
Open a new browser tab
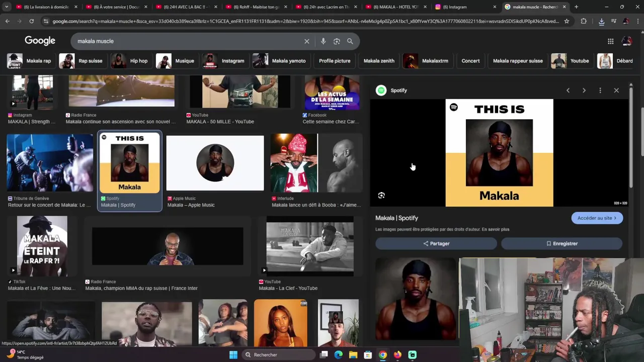[x=576, y=7]
